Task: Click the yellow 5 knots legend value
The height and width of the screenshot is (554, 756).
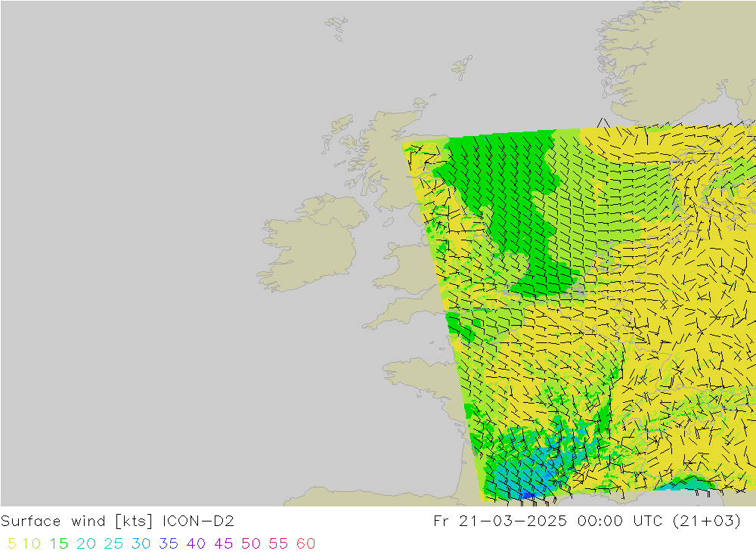Action: click(x=11, y=543)
